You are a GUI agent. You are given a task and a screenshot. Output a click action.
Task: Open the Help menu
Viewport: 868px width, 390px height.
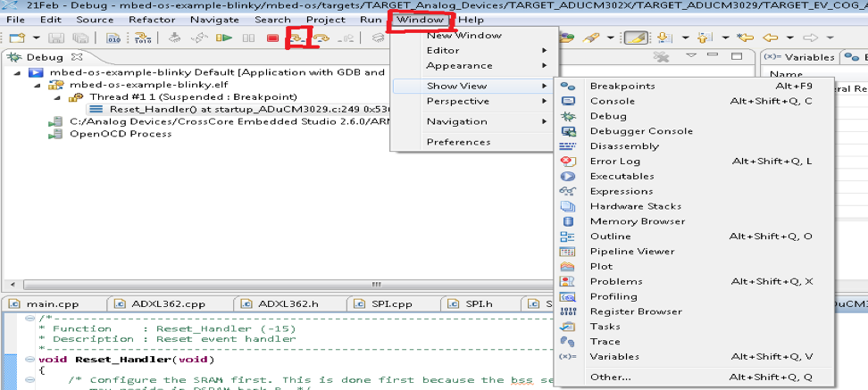pos(472,20)
